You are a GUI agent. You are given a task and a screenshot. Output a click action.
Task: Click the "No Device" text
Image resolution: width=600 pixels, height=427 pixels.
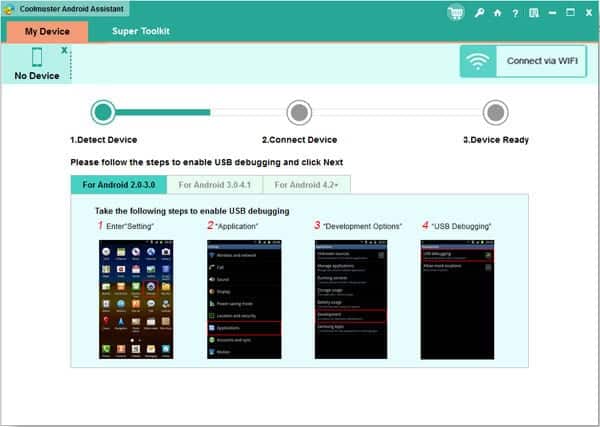click(x=37, y=76)
